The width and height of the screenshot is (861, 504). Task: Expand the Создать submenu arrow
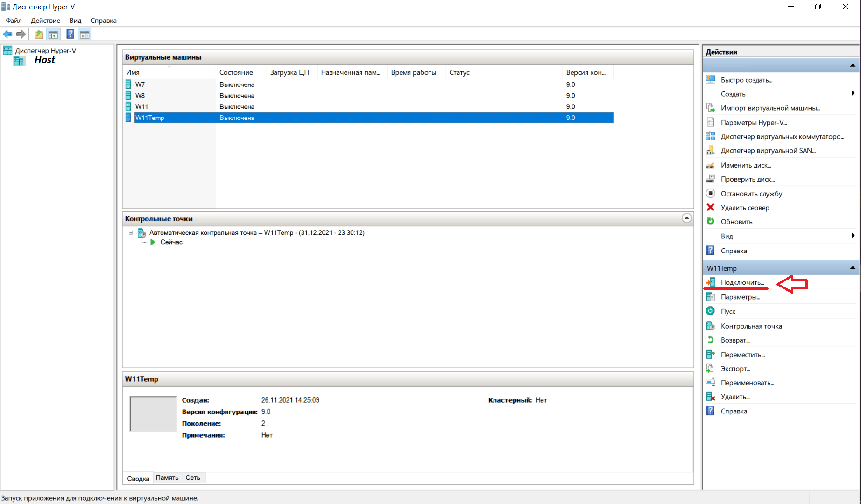click(x=853, y=93)
